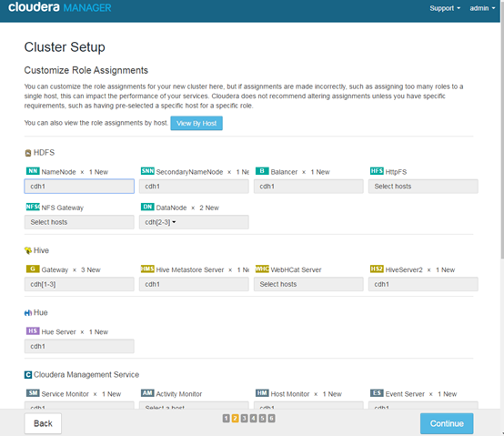Click the HMS Hive Metastore Server badge
Screen dimensions: 504x436
click(x=147, y=269)
